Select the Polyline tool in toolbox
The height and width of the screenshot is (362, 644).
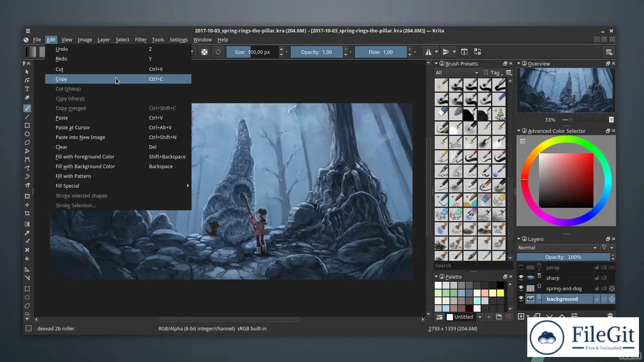(27, 151)
